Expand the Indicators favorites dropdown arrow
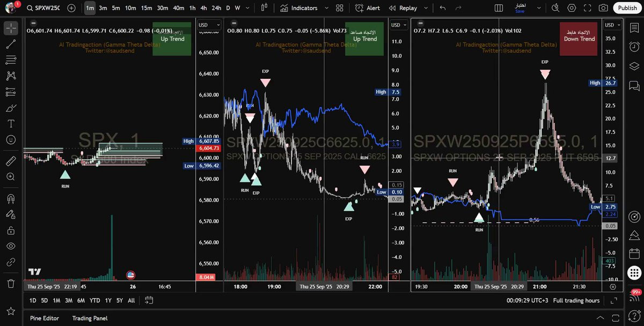The height and width of the screenshot is (326, 644). (x=326, y=8)
